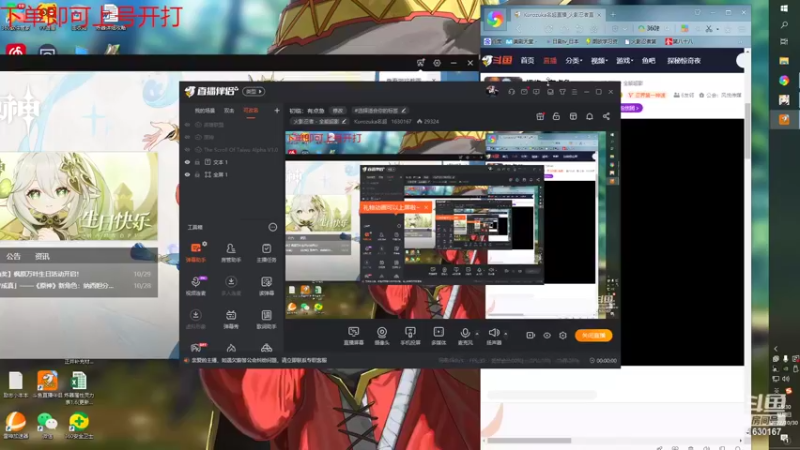Viewport: 800px width, 450px height.
Task: Open the 游戏 dropdown on the Douyu site
Action: coord(624,61)
